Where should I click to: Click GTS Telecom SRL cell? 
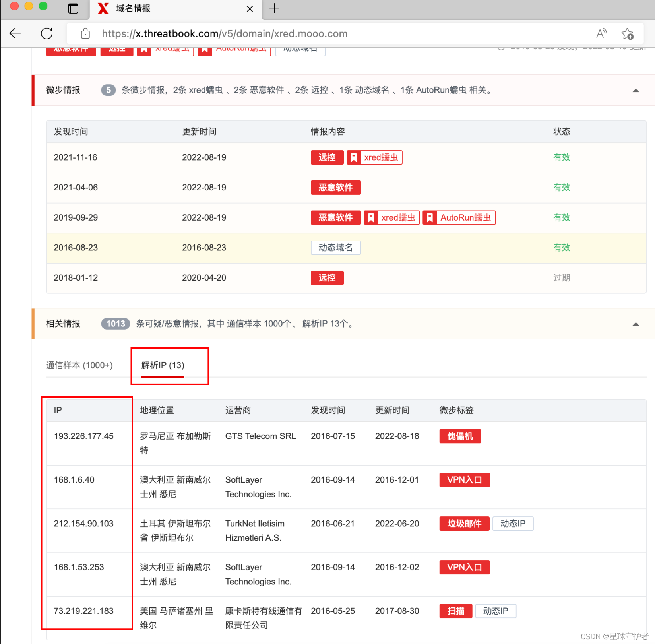coord(261,436)
